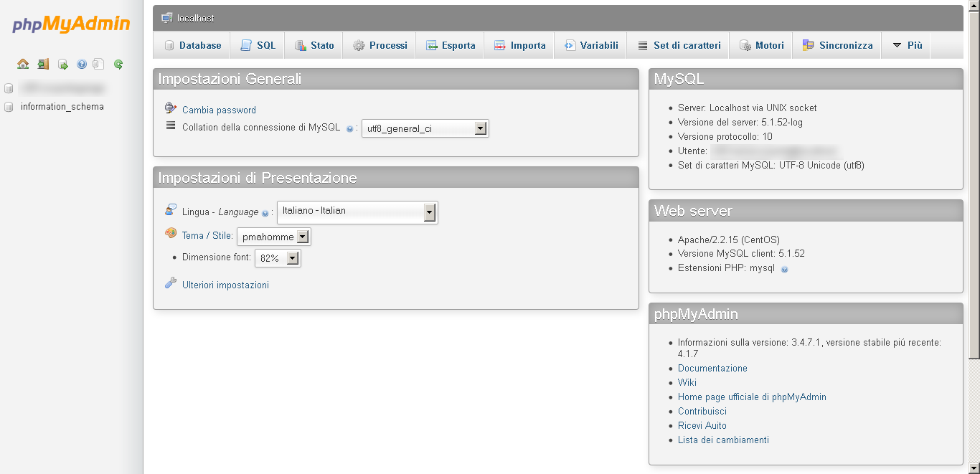Click the Set di caratteri tab icon
Viewport: 980px width, 474px height.
pyautogui.click(x=643, y=45)
